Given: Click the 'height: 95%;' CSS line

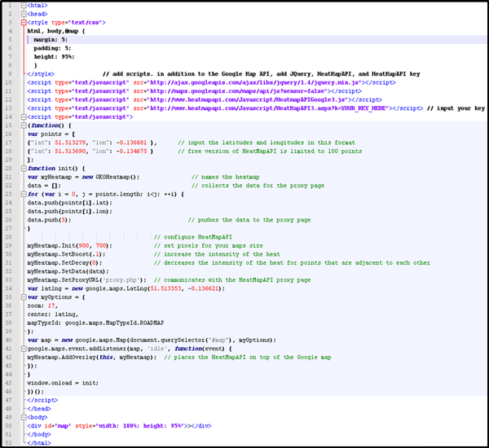Looking at the screenshot, I should tap(55, 57).
